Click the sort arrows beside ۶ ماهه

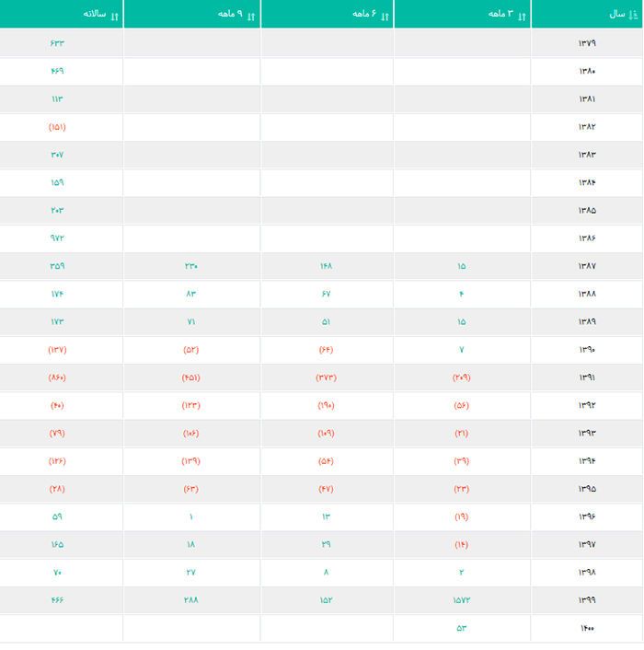(385, 15)
